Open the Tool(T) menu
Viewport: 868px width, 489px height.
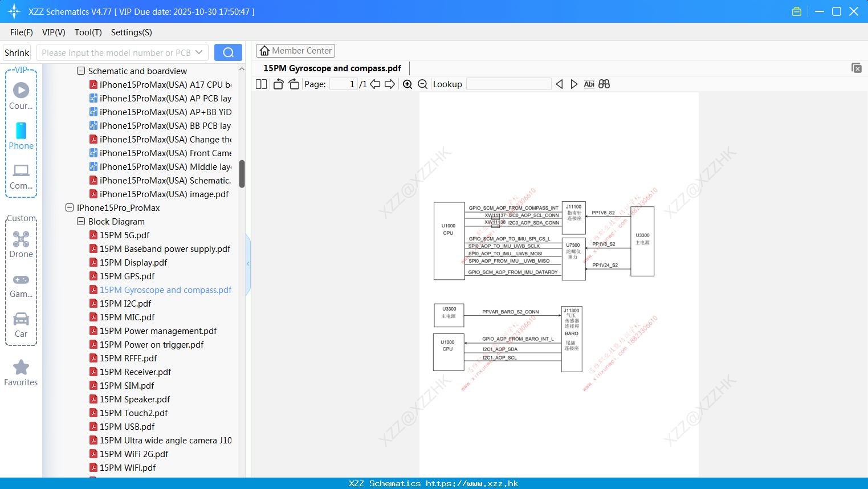[x=88, y=32]
